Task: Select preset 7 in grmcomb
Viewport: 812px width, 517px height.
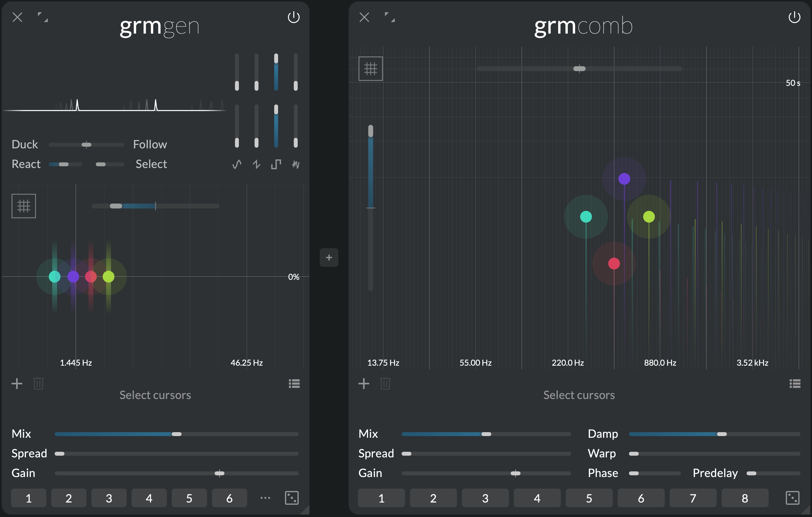Action: 693,498
